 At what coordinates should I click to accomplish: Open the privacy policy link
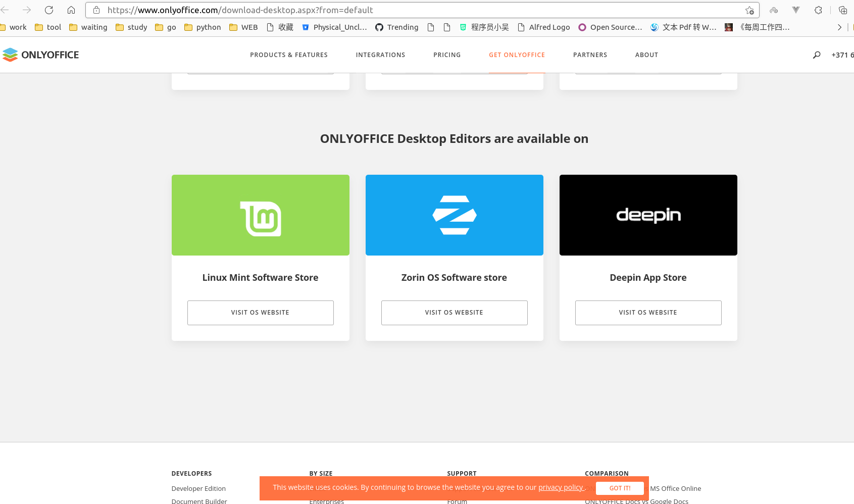561,487
